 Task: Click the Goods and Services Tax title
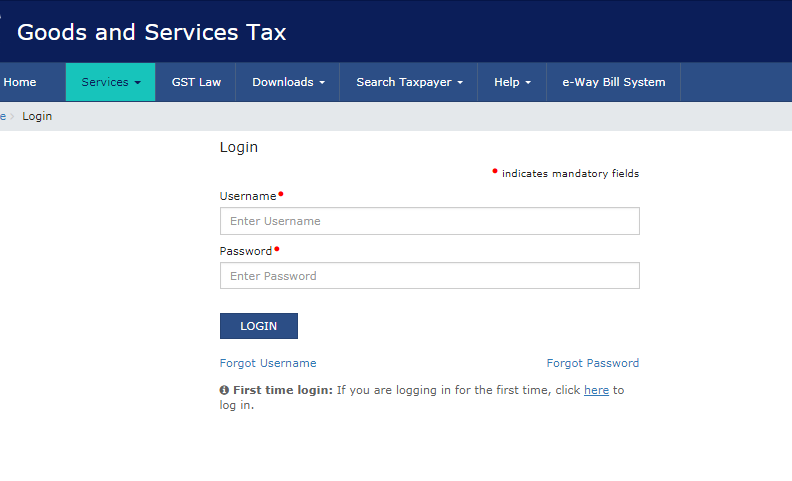[x=151, y=32]
